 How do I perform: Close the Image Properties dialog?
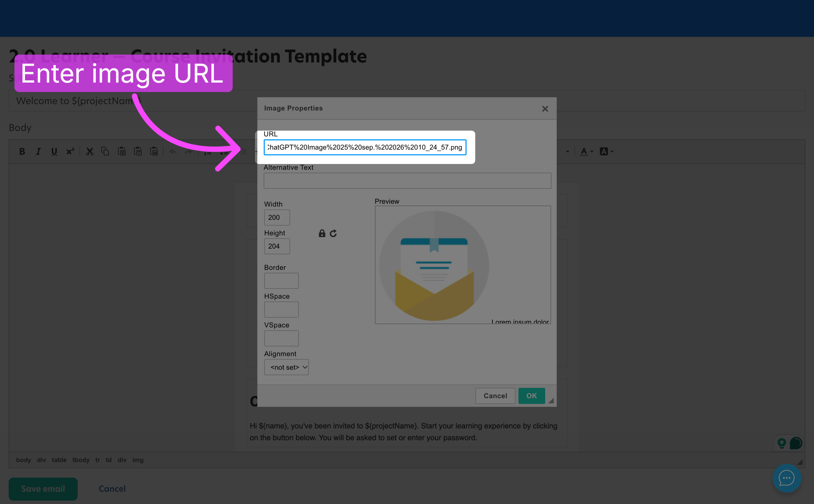[x=545, y=109]
